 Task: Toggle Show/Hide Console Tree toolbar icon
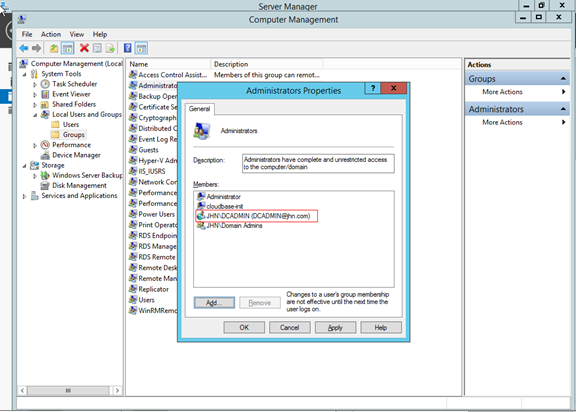(68, 48)
